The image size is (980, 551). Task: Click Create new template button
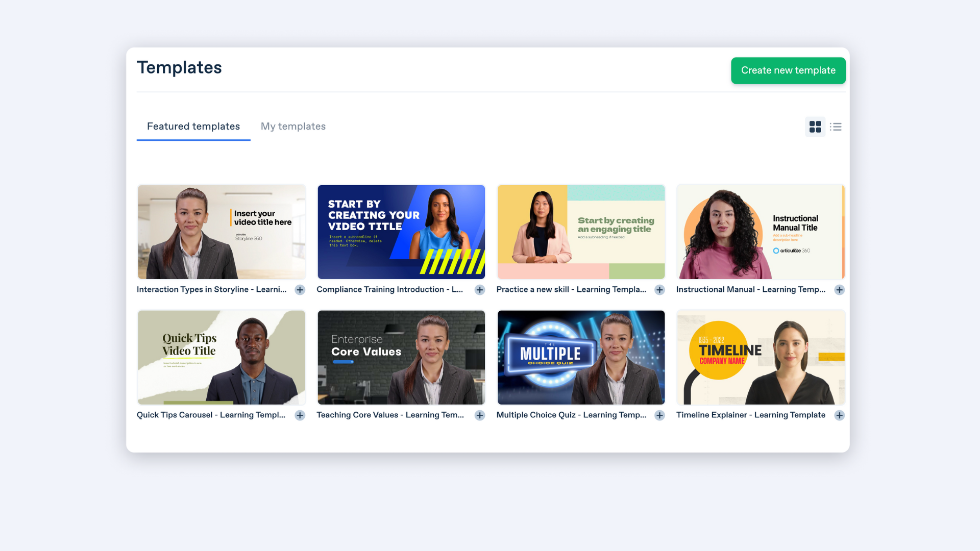point(788,70)
